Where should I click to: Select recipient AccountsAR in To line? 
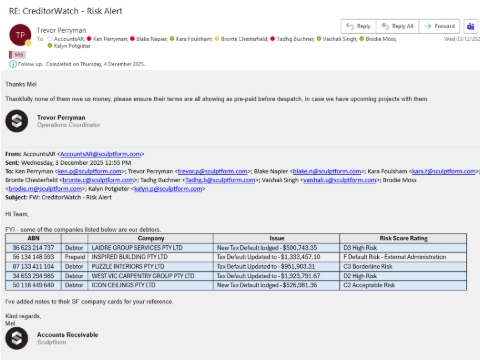69,39
